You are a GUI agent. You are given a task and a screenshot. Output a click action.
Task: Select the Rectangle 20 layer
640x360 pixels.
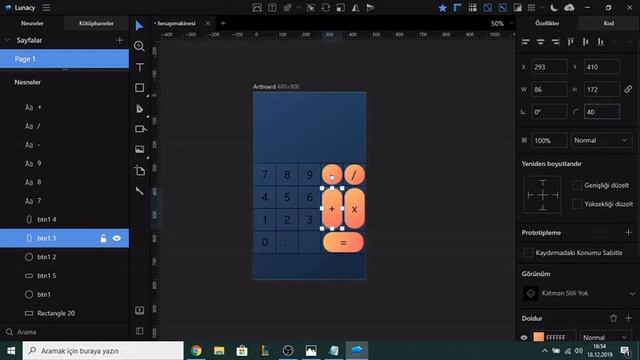pos(64,313)
